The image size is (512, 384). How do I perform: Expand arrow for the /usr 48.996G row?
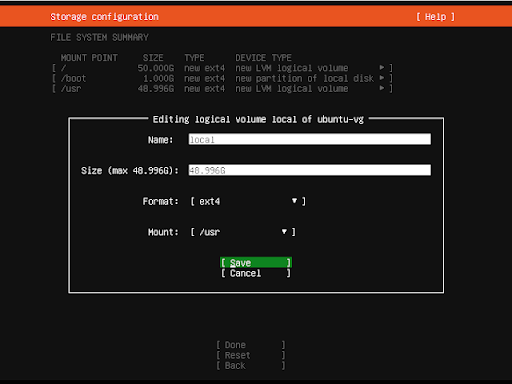382,88
